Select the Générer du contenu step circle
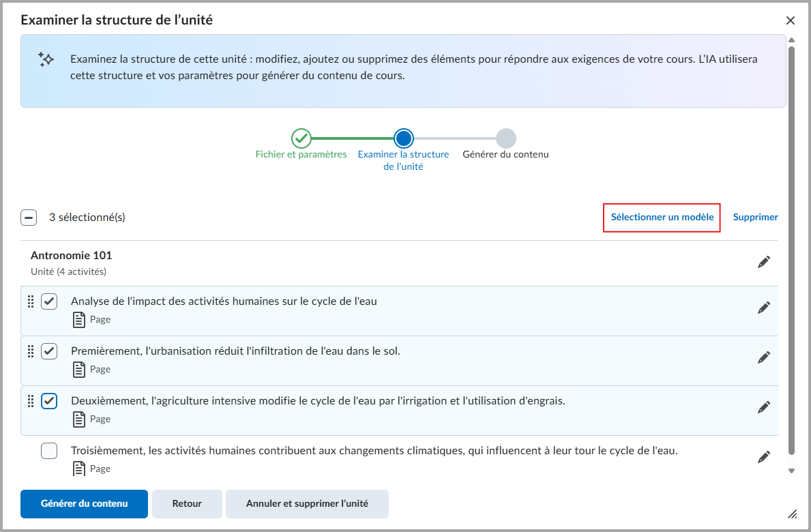Image resolution: width=811 pixels, height=532 pixels. (505, 137)
